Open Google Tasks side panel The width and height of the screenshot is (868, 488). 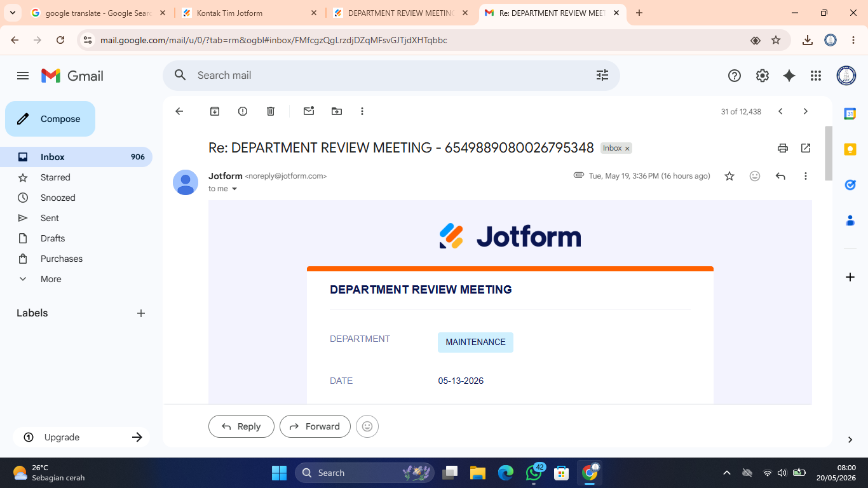850,185
